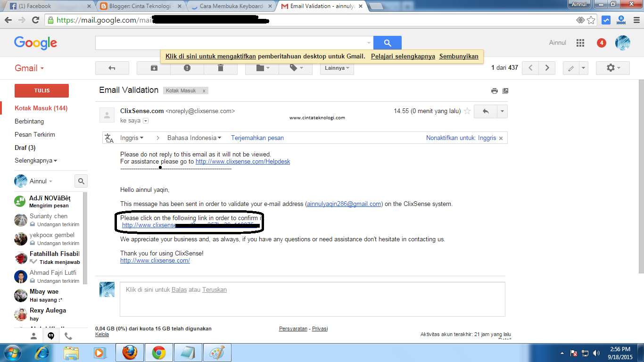Screen dimensions: 644x362
Task: Switch to phone calls tab icon
Action: tap(68, 336)
